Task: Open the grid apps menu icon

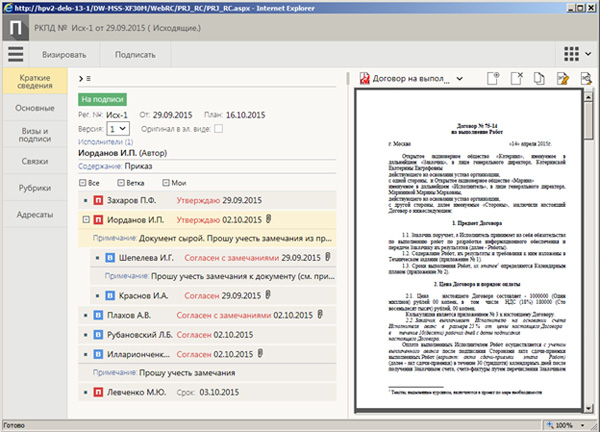Action: (571, 54)
